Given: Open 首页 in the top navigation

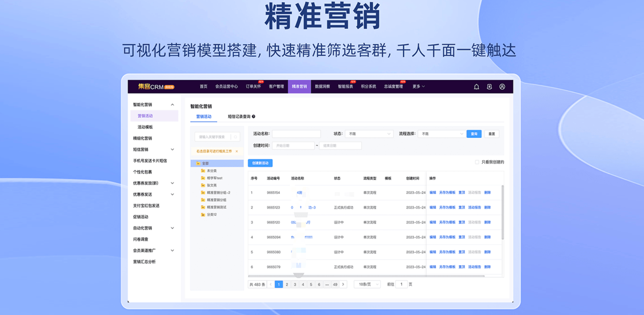Looking at the screenshot, I should pyautogui.click(x=203, y=86).
